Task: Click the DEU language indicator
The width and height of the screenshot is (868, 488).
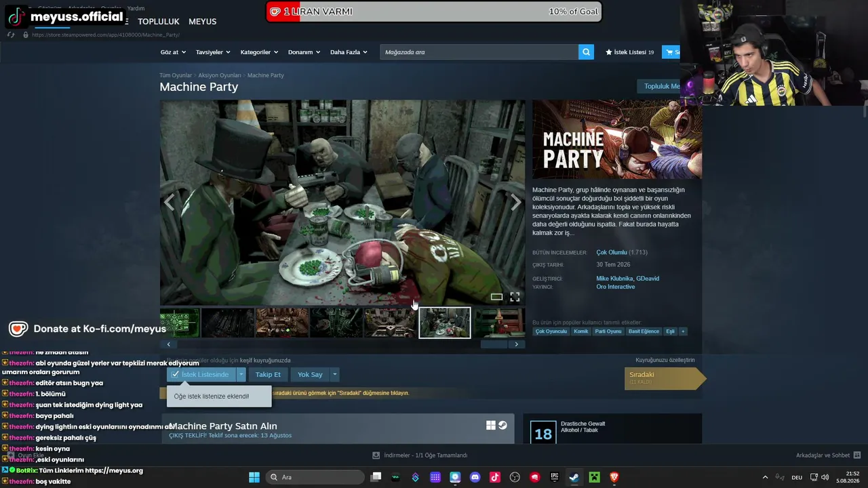Action: 797,477
